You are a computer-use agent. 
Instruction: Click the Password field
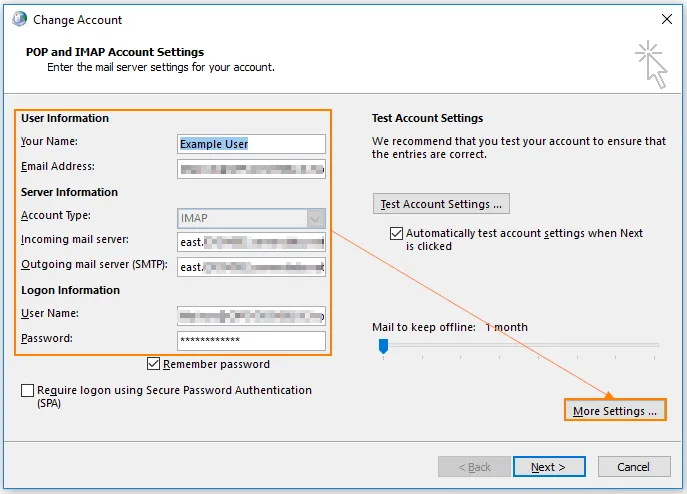pyautogui.click(x=251, y=341)
